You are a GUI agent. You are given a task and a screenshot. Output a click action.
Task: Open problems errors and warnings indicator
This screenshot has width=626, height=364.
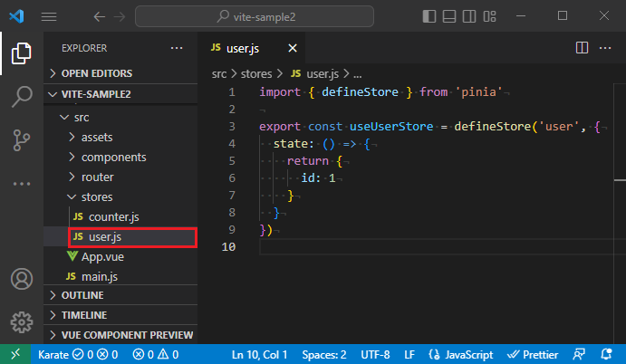click(x=156, y=354)
